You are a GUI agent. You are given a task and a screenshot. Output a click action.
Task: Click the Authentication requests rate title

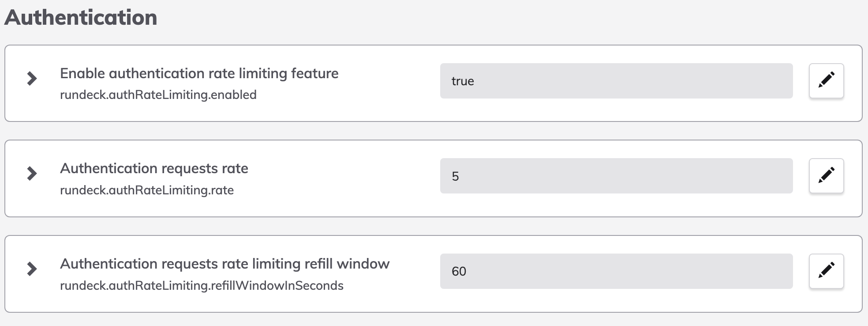click(154, 168)
